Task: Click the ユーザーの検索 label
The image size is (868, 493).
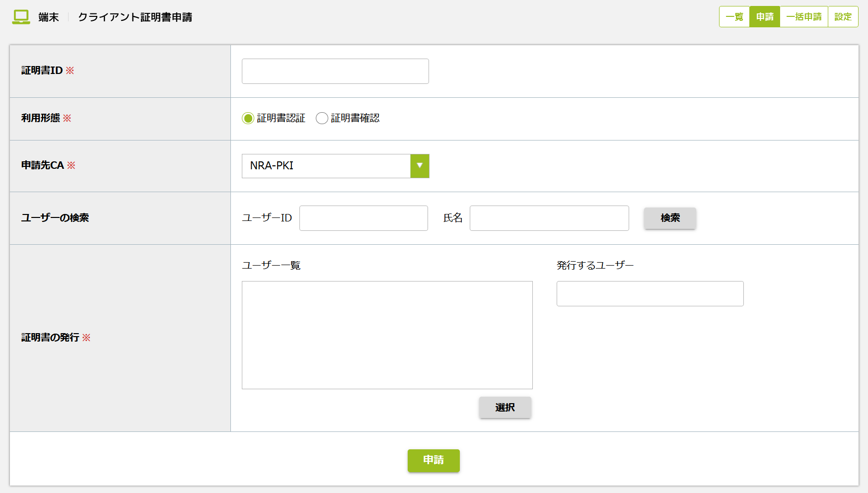Action: point(55,218)
